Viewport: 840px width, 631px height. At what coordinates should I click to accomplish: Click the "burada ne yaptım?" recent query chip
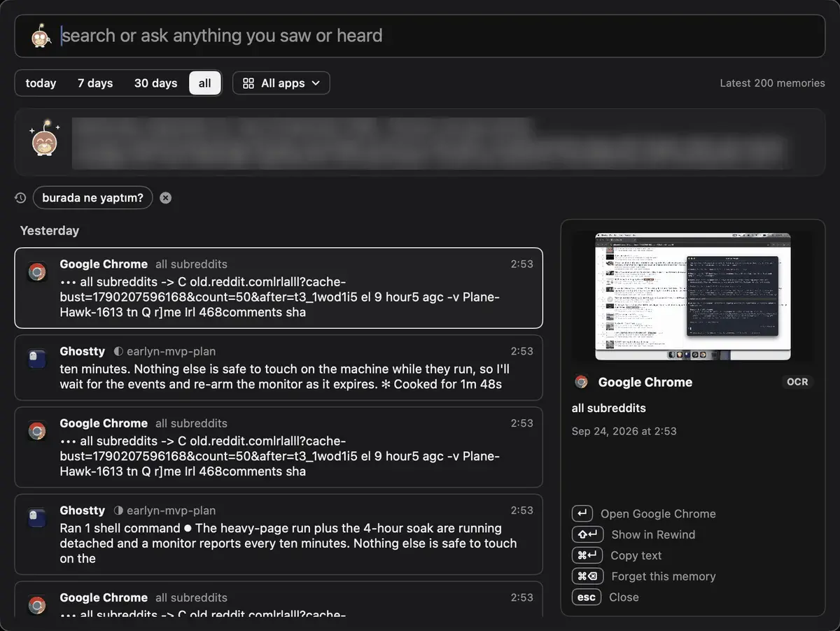[92, 198]
